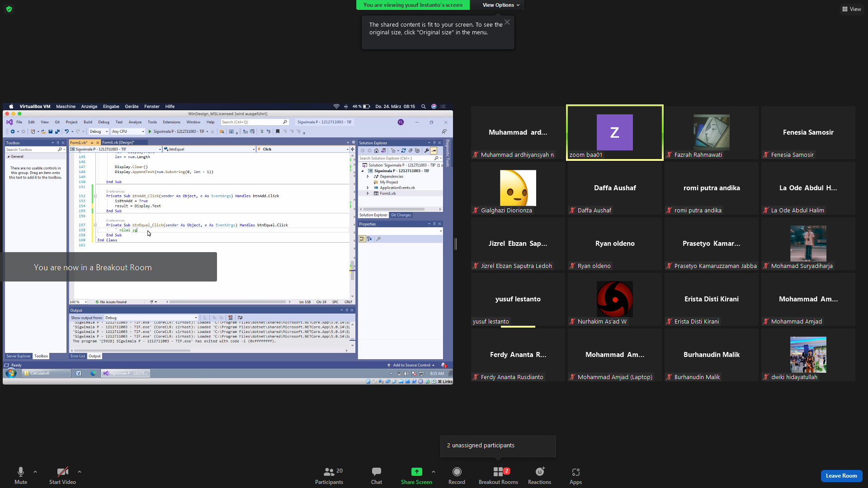Open the Click event dropdown
This screenshot has height=488, width=868.
[x=303, y=149]
